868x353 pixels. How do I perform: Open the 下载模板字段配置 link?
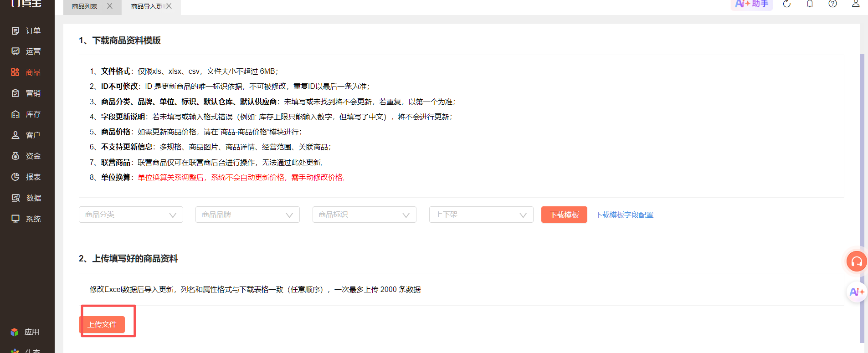point(624,215)
